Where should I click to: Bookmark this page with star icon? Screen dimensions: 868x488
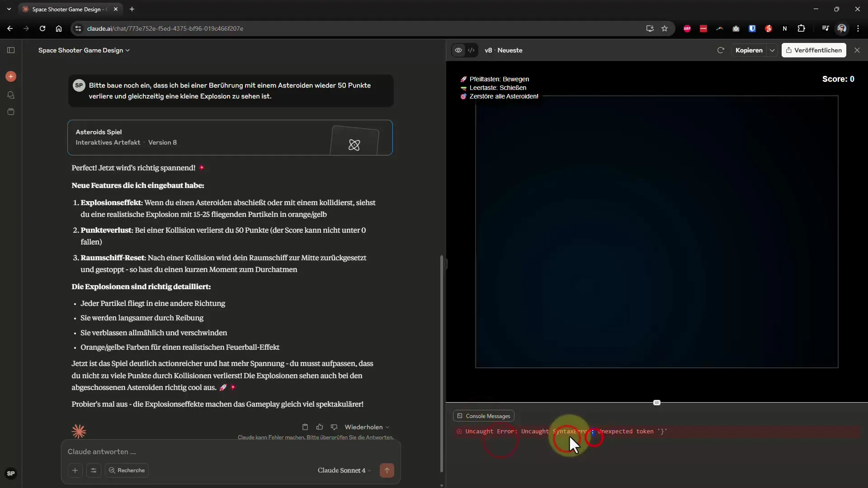[x=665, y=28]
